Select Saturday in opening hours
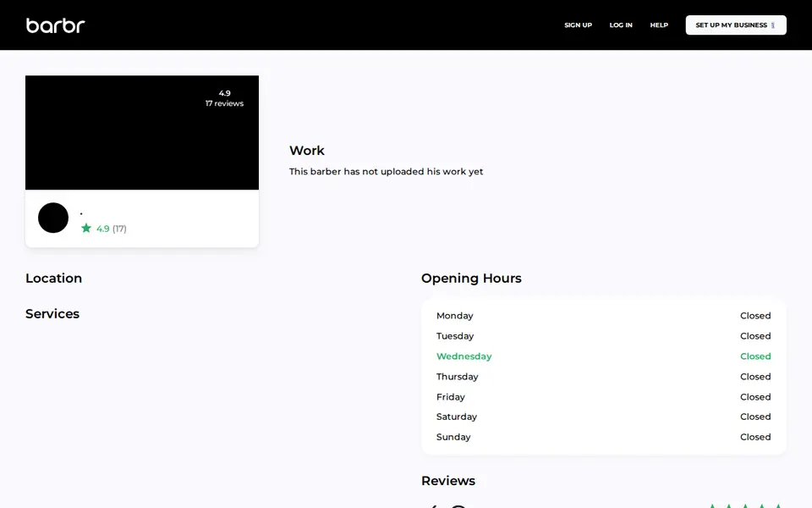Viewport: 812px width, 508px height. [x=457, y=417]
